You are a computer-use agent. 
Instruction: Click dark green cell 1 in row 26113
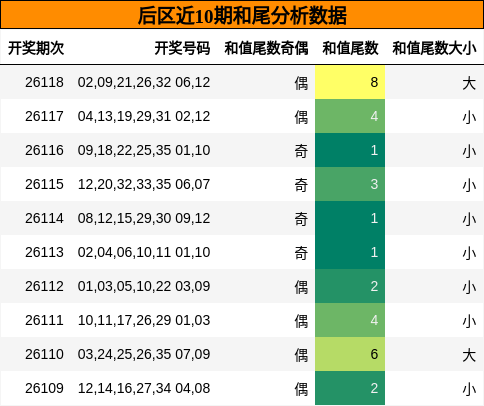coord(350,252)
